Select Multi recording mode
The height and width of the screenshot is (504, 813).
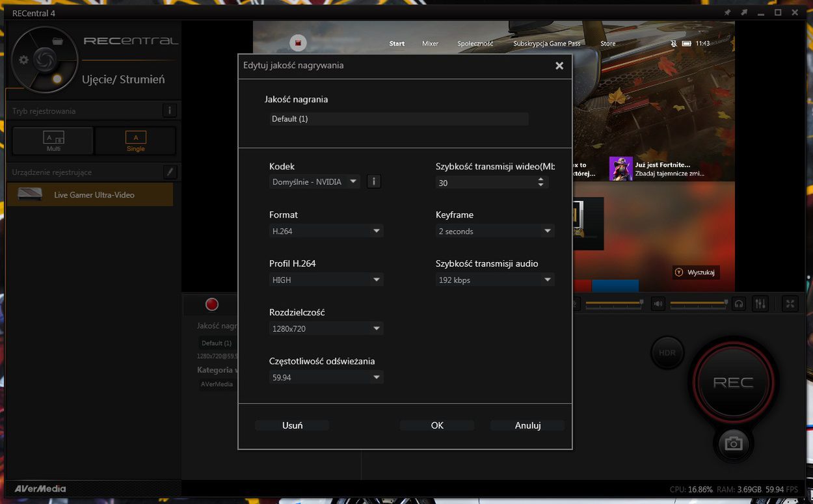[53, 140]
